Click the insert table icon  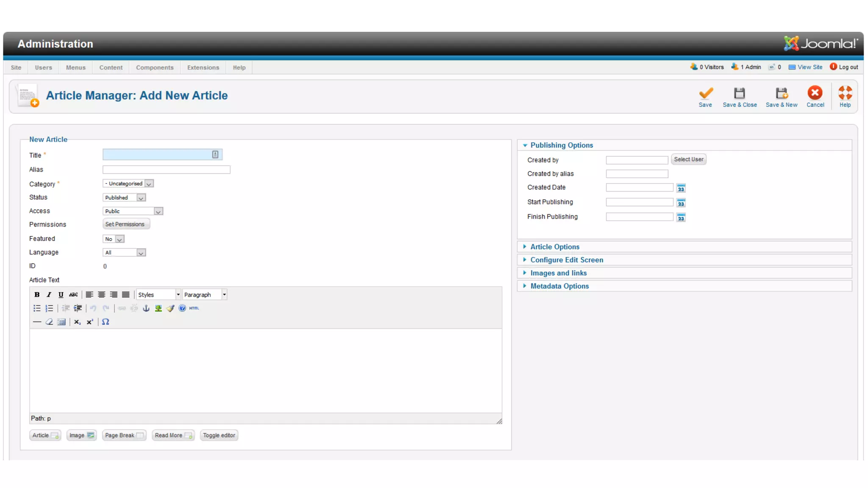[61, 322]
